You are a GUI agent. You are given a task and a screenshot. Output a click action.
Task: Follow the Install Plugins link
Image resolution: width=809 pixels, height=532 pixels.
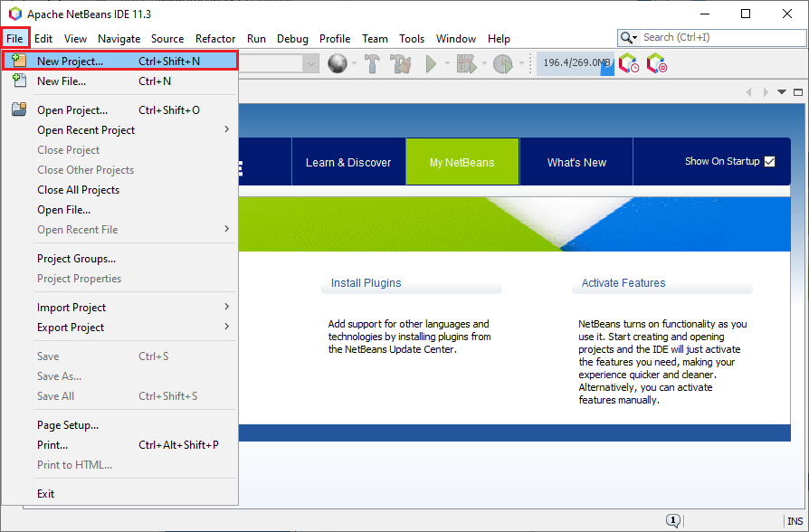coord(366,283)
